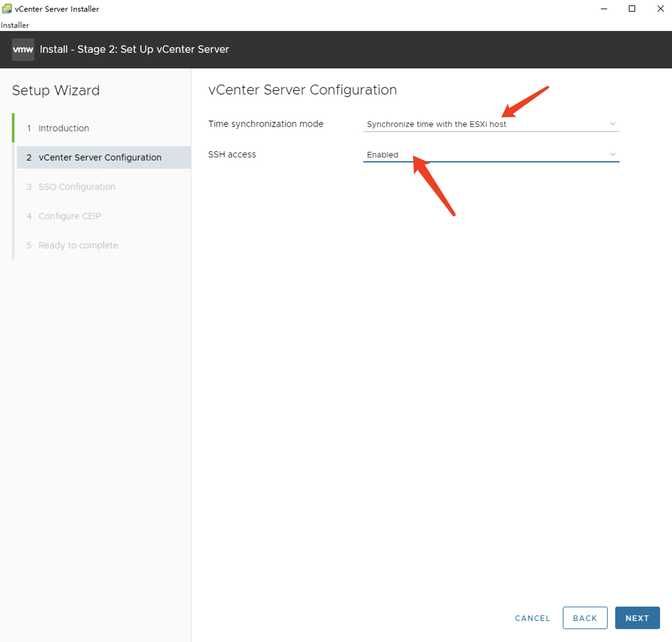Expand the SSH access dropdown menu

click(612, 154)
